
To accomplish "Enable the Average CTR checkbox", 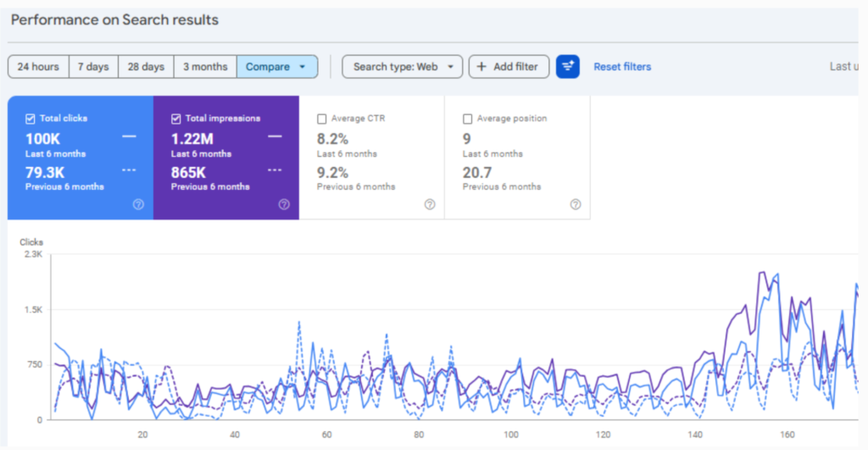I will click(x=322, y=119).
